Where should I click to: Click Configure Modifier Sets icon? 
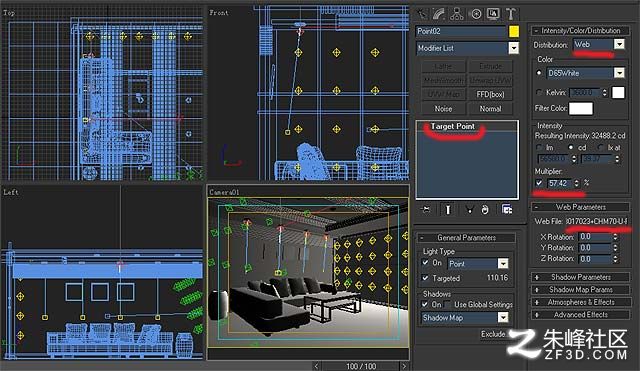pos(507,209)
